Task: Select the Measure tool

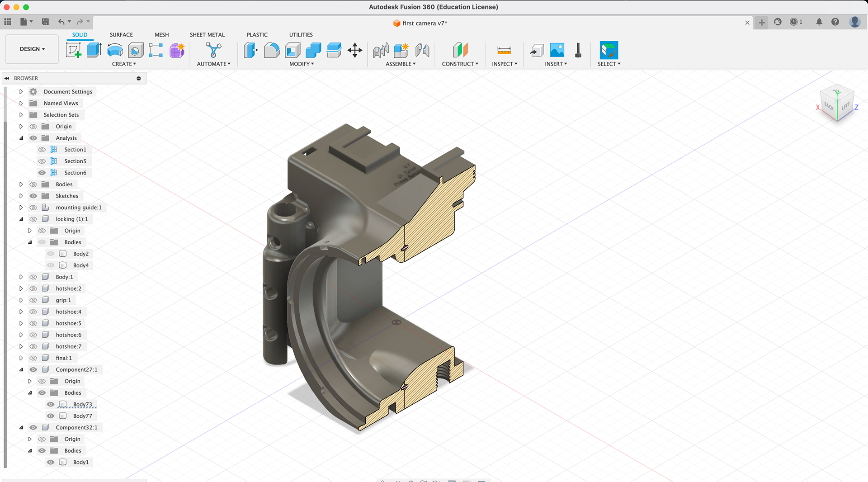Action: tap(504, 50)
